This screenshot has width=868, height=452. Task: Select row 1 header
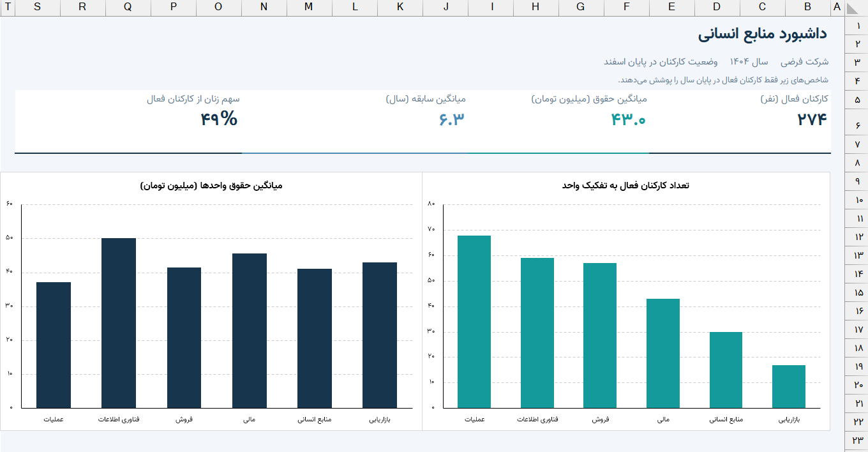point(857,26)
